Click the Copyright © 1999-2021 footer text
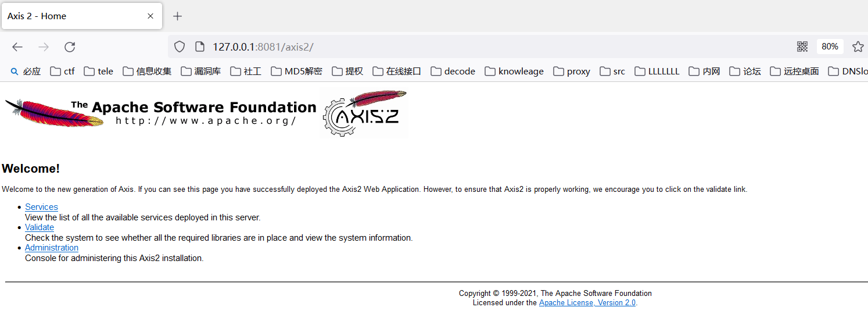 pyautogui.click(x=555, y=294)
